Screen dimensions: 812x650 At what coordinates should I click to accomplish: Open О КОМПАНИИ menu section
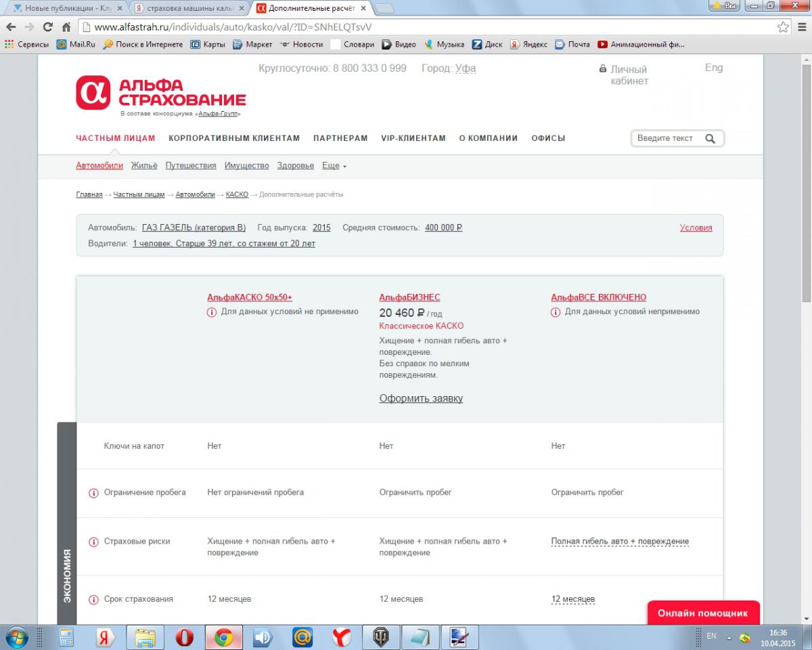[x=489, y=138]
